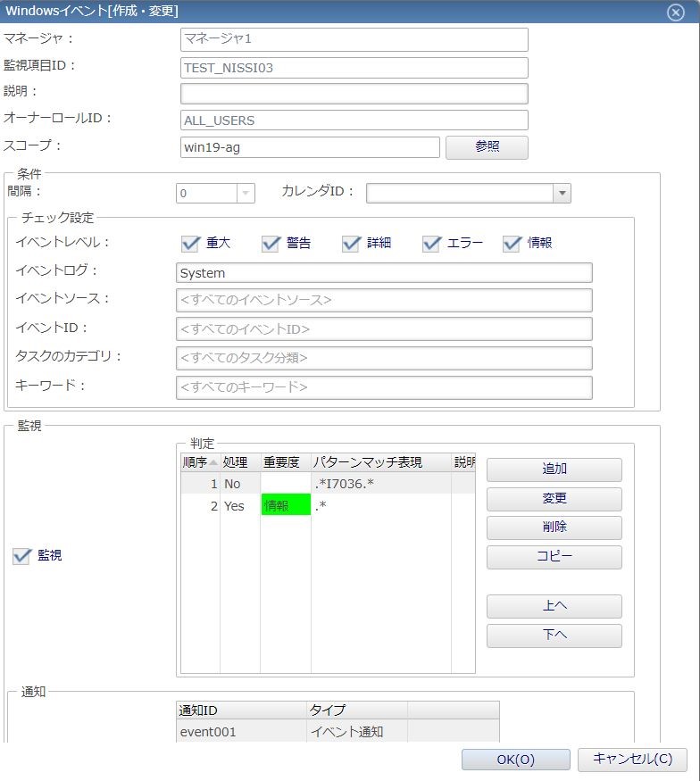The width and height of the screenshot is (700, 781).
Task: Toggle the エラー event level checkbox
Action: [x=431, y=244]
